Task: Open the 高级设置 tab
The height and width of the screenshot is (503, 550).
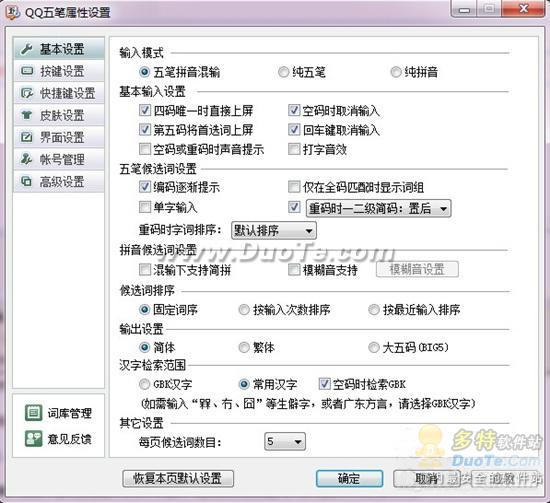Action: [59, 181]
